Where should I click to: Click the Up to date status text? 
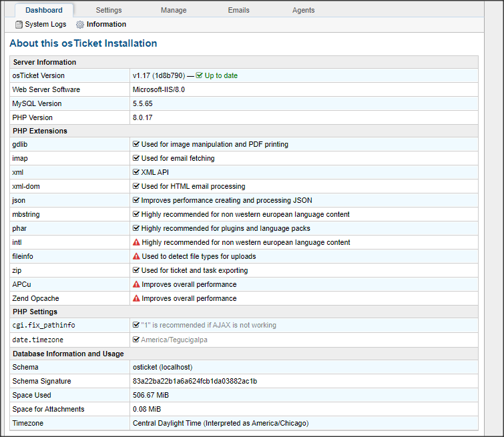(221, 75)
